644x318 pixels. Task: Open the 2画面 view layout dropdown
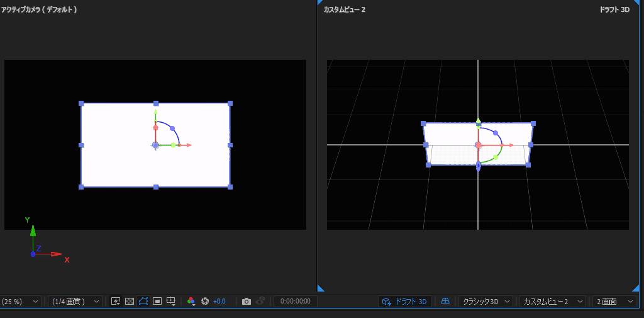point(614,301)
